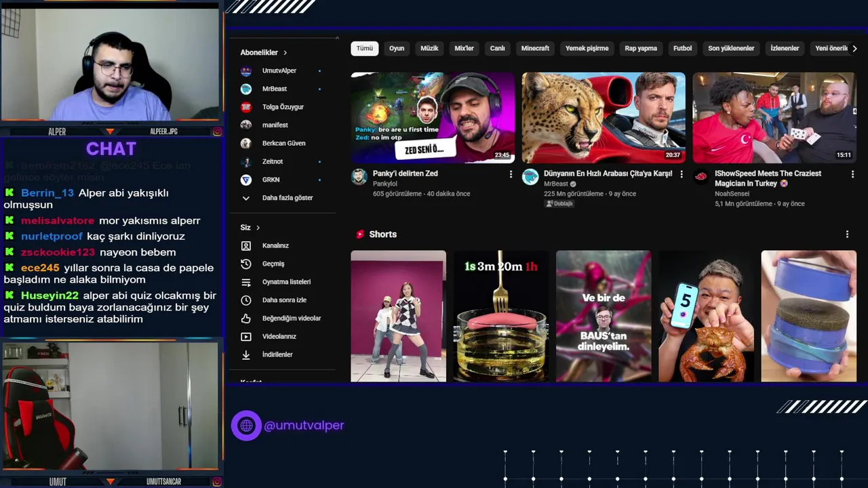Click the globe icon beside @umutvalper
Image resolution: width=868 pixels, height=488 pixels.
(x=246, y=426)
